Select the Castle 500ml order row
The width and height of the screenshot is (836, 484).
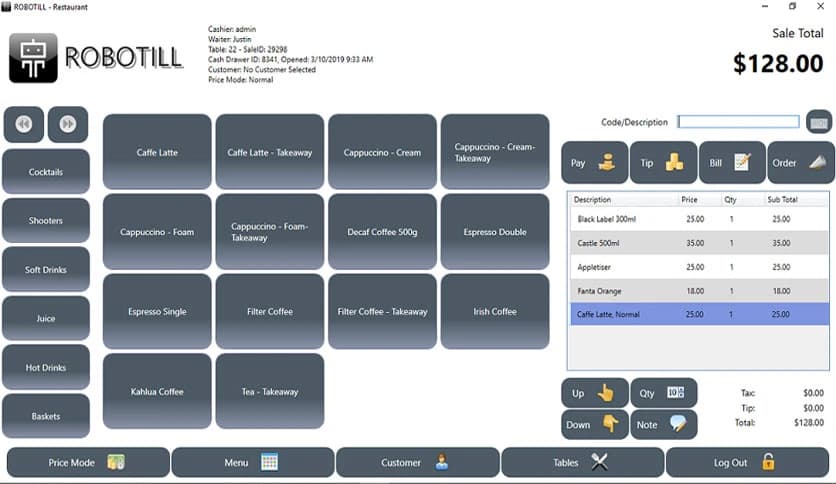coord(698,243)
